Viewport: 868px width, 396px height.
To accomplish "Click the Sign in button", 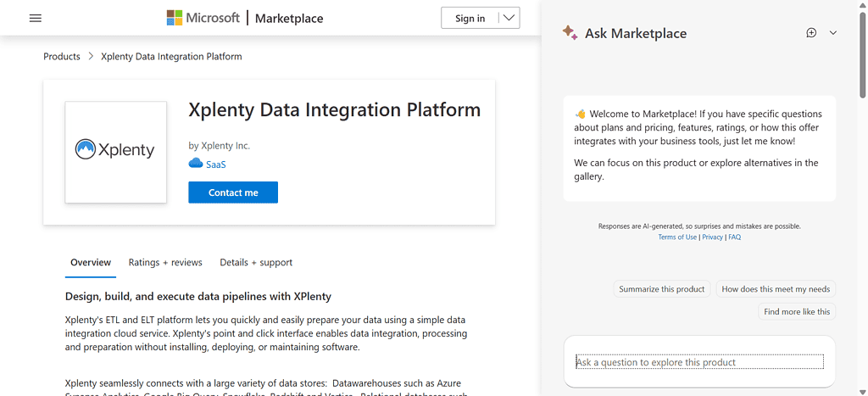I will [x=470, y=19].
